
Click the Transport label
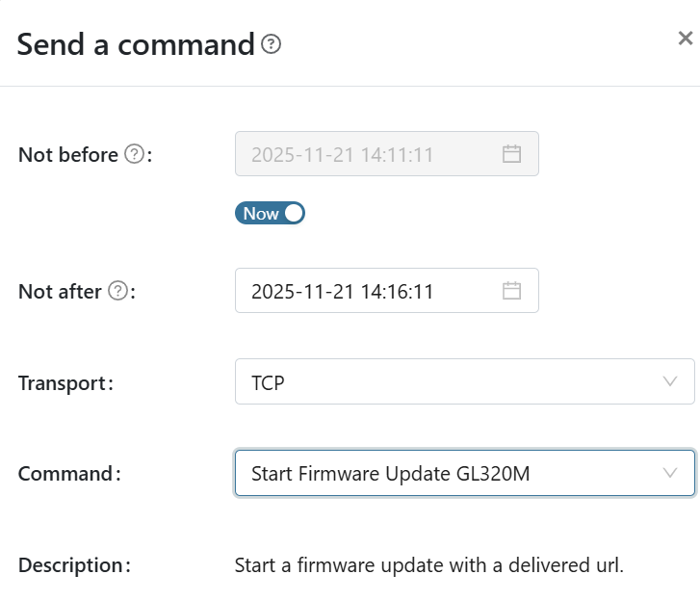click(64, 382)
